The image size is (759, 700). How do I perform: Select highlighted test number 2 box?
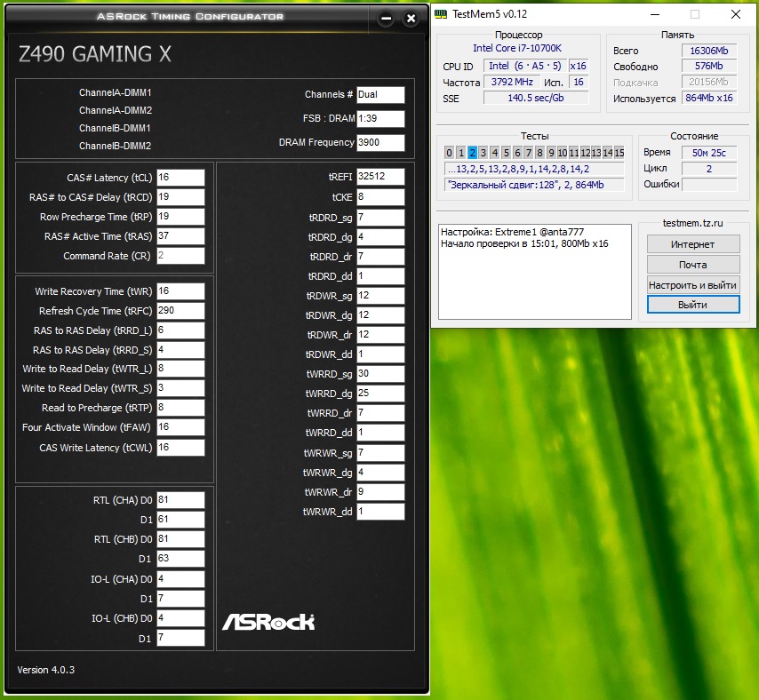[x=472, y=153]
